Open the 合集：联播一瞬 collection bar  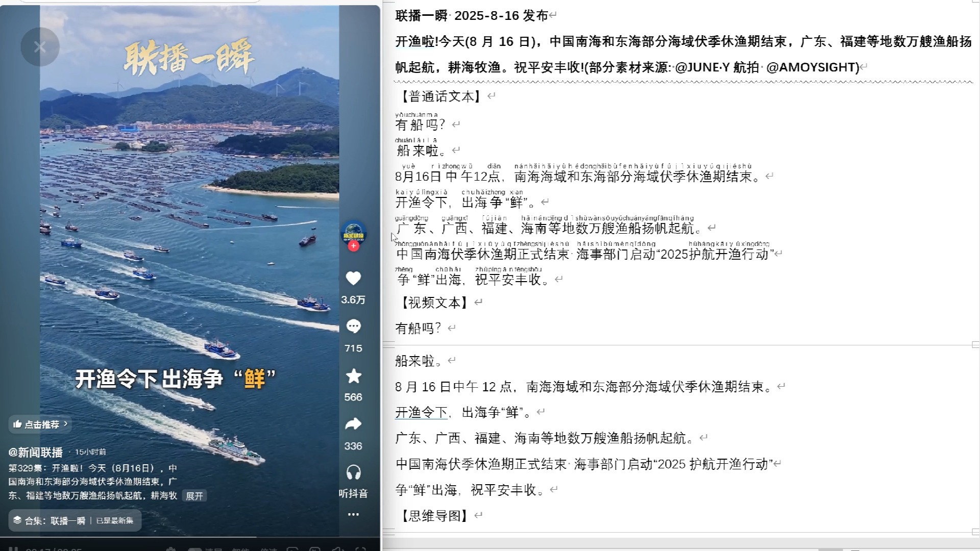(x=75, y=520)
